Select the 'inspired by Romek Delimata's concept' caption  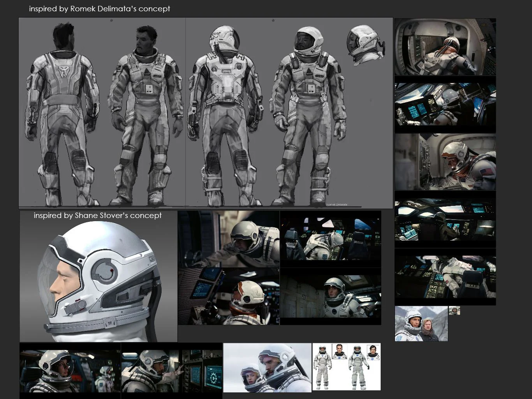pos(99,9)
